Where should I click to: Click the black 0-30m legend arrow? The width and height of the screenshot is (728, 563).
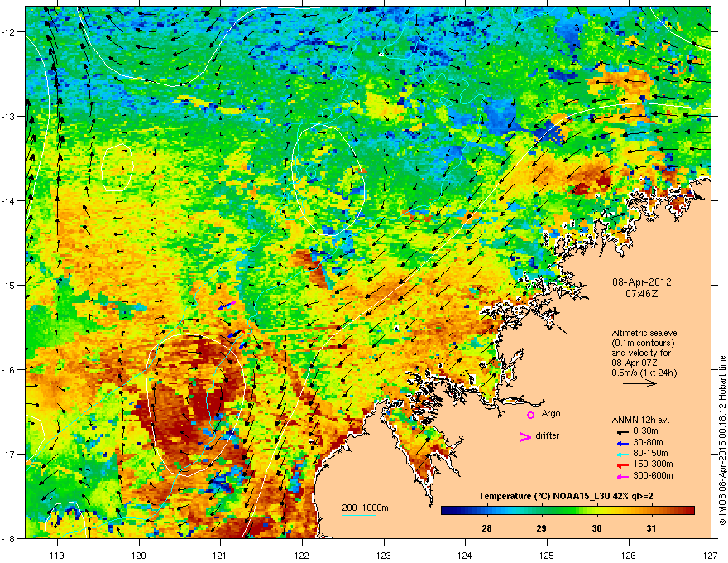point(623,431)
